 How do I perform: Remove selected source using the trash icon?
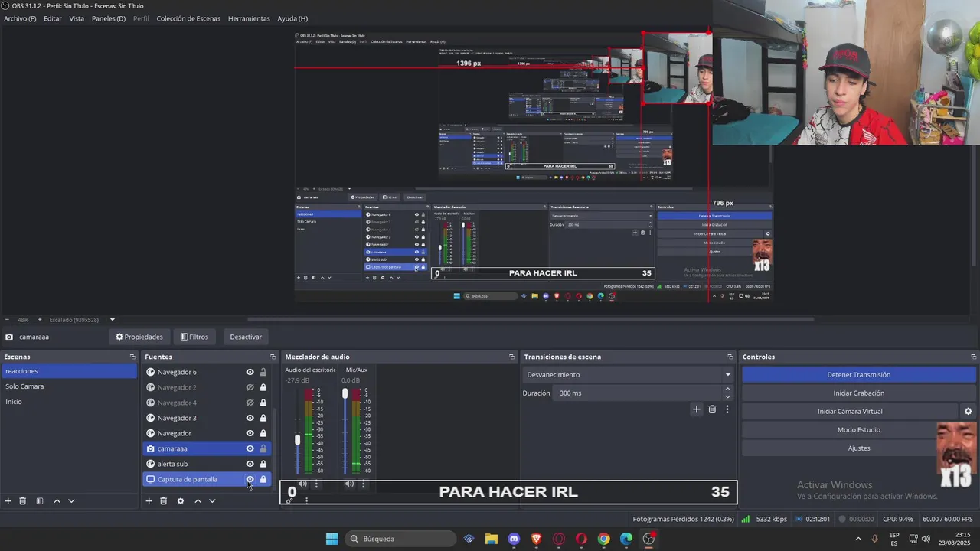coord(164,501)
